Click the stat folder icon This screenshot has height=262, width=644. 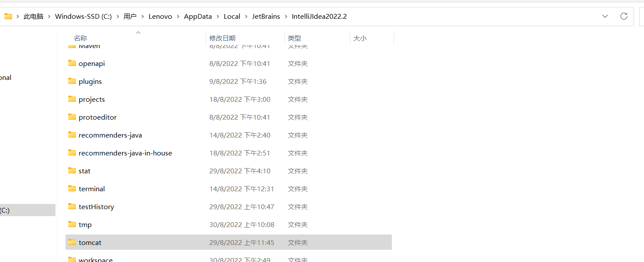72,170
